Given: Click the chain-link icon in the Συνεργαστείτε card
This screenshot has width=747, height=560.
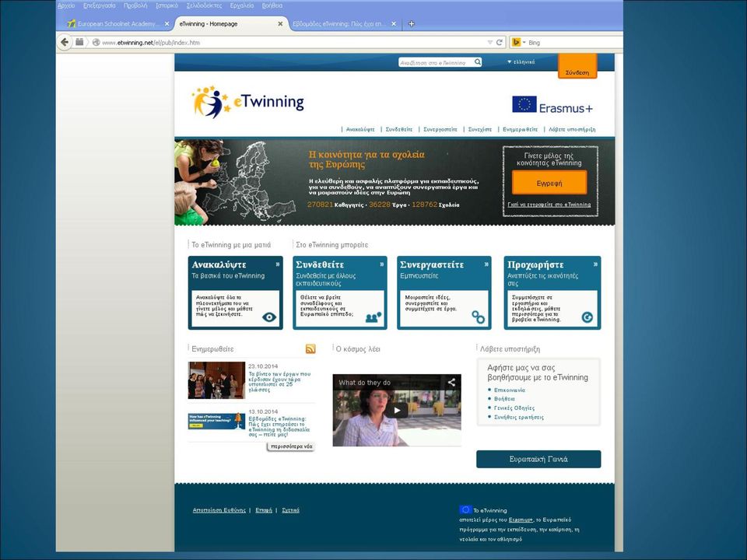Looking at the screenshot, I should pos(478,317).
